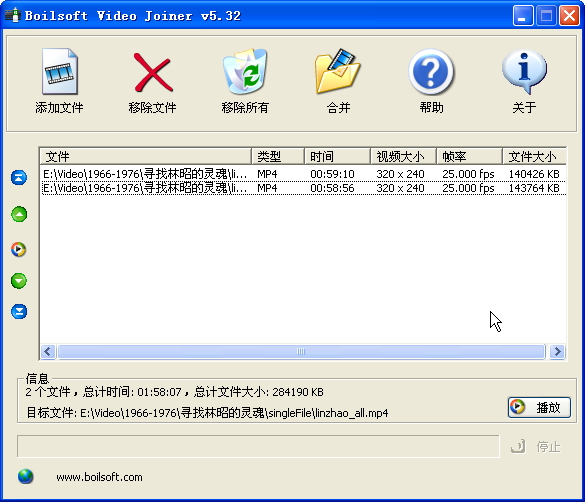Screen dimensions: 585x502
Task: Click the empty progress bar
Action: point(258,446)
